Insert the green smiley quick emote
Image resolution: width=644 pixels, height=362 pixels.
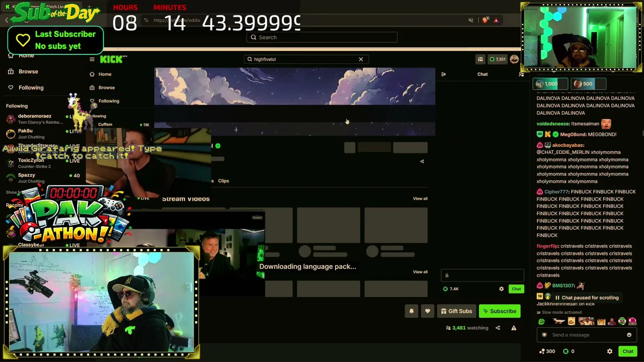tap(541, 322)
